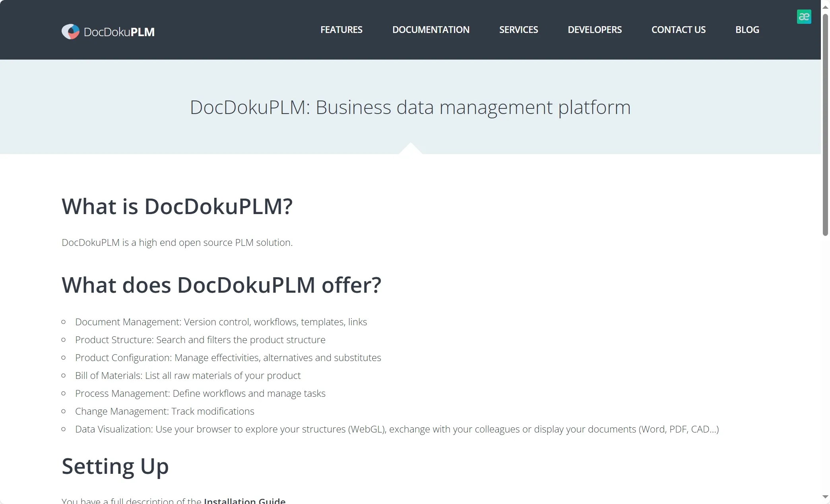The width and height of the screenshot is (830, 504).
Task: Click the green ae extension icon
Action: coord(804,17)
